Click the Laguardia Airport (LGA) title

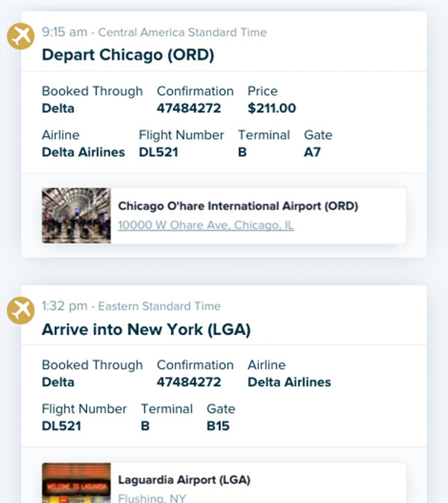point(184,480)
